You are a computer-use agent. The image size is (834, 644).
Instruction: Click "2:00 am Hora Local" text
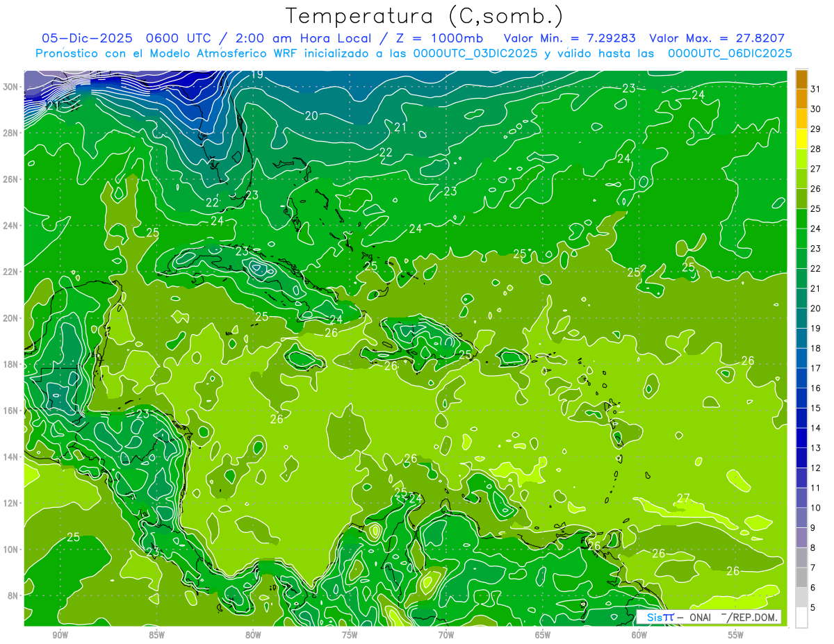pyautogui.click(x=304, y=39)
